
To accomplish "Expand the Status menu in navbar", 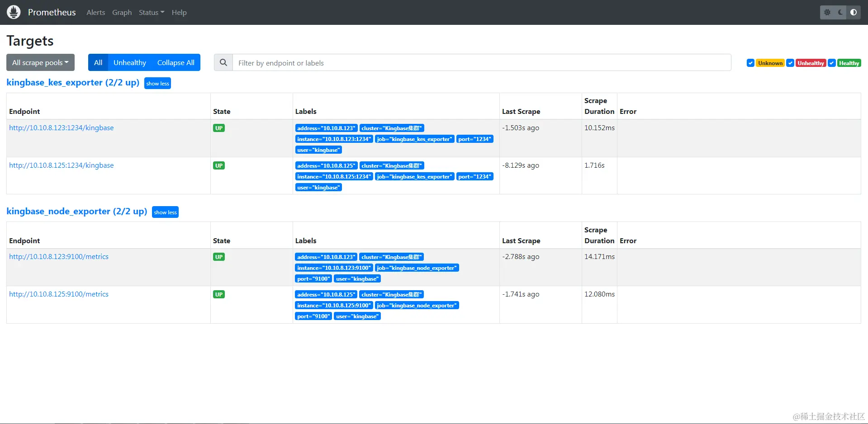I will [x=152, y=13].
